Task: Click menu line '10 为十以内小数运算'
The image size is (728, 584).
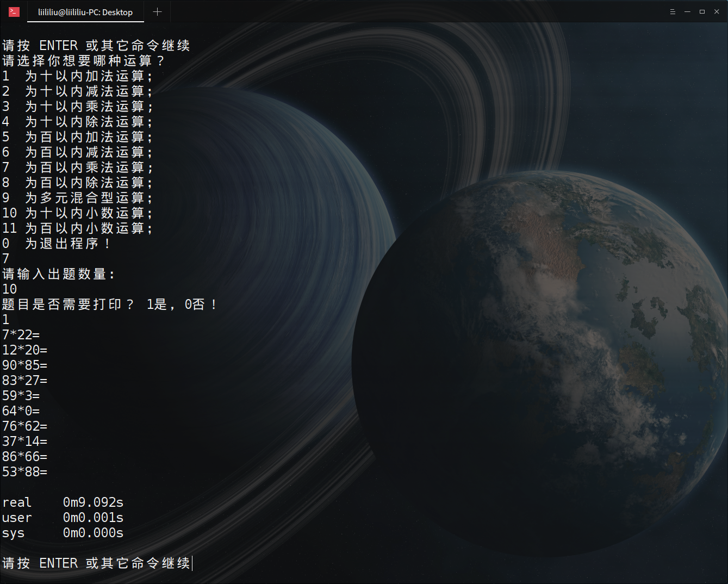Action: pyautogui.click(x=77, y=213)
